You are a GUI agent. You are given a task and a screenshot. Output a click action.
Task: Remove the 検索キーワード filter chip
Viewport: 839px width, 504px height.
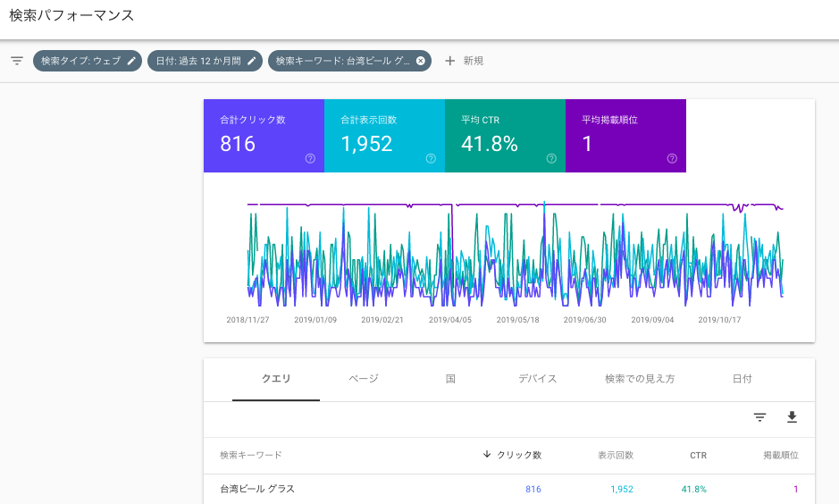pos(421,61)
